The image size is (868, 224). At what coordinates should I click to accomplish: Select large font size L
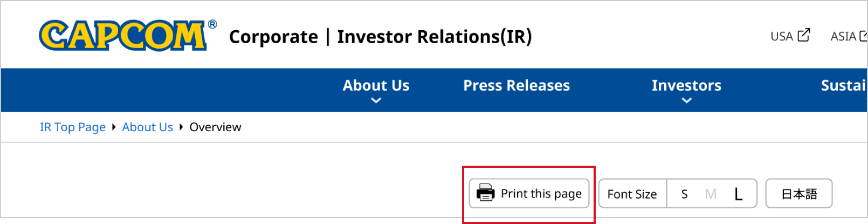pos(738,194)
